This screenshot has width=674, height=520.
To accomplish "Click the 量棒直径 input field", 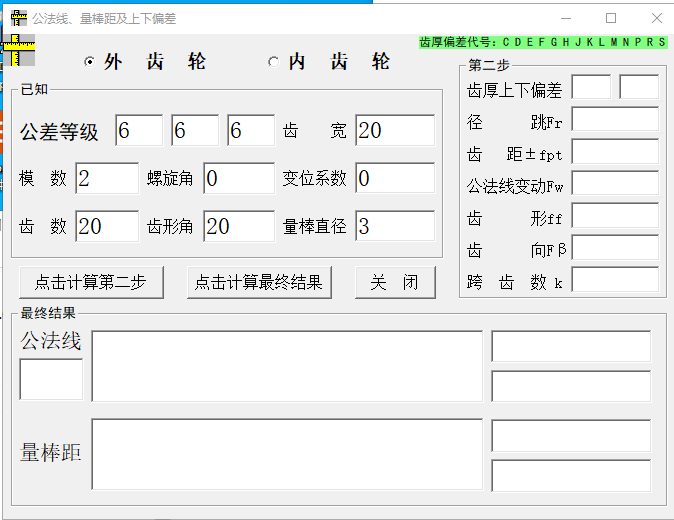I will coord(395,226).
